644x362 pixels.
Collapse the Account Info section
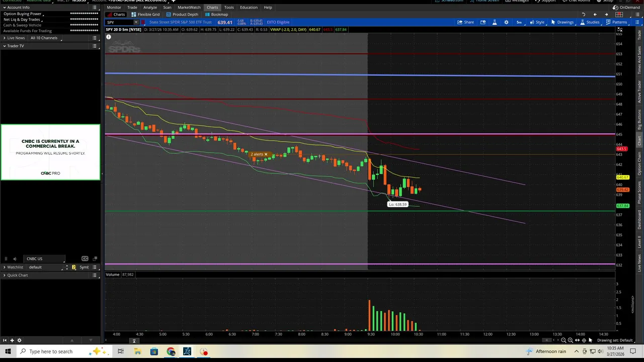pyautogui.click(x=5, y=8)
